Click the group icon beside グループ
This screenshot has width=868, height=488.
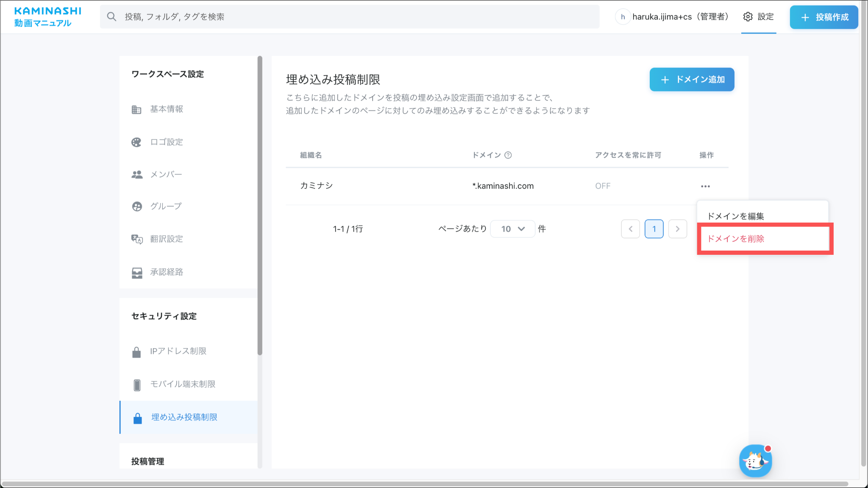tap(136, 206)
